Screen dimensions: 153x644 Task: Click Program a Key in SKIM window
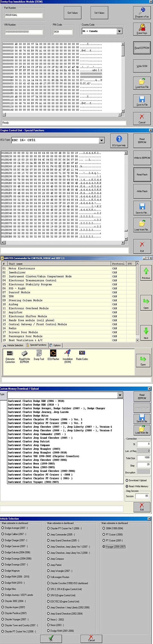[142, 13]
